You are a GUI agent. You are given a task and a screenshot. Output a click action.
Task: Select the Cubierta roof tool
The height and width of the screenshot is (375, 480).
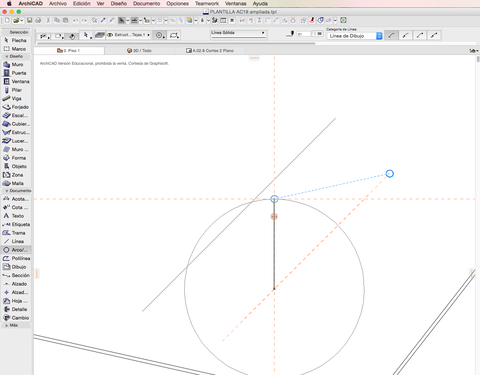tap(16, 124)
